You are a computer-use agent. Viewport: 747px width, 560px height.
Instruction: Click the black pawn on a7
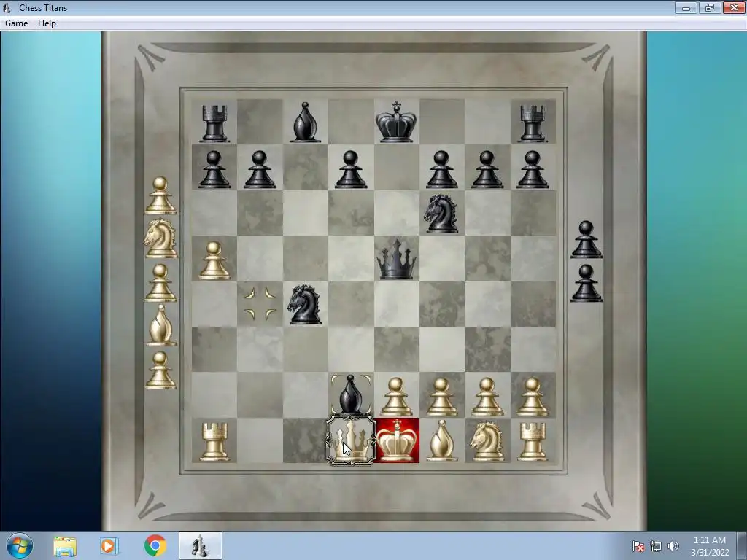point(214,169)
